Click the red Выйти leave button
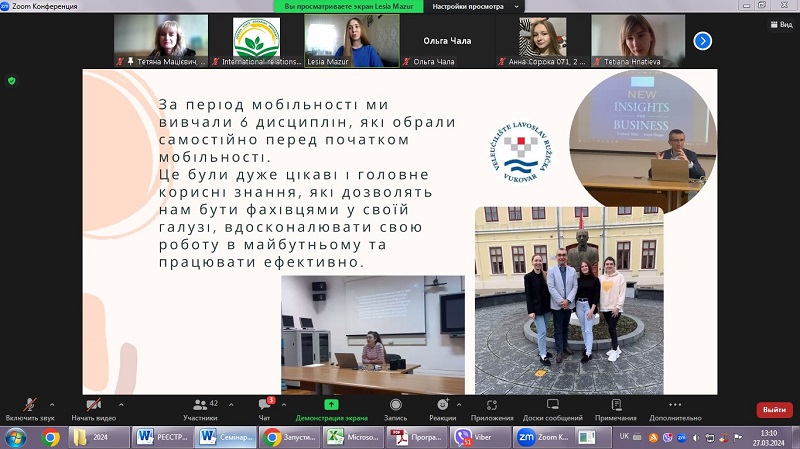Viewport: 800px width, 449px height. [x=773, y=410]
